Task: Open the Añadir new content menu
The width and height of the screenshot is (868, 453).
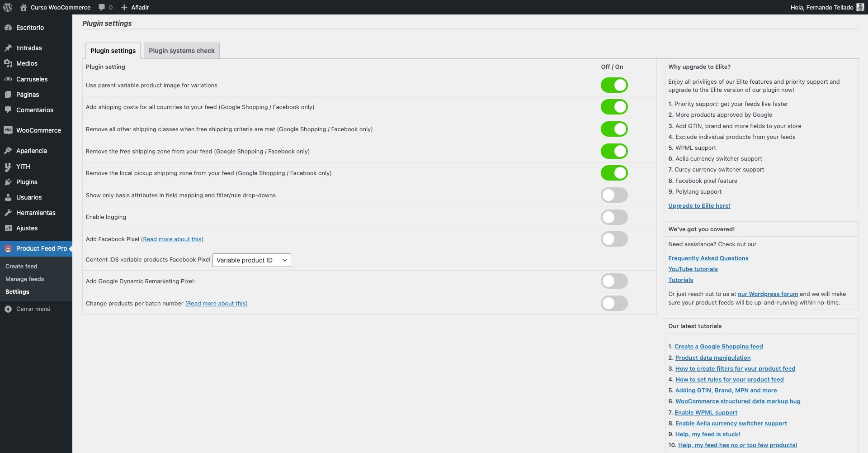Action: (135, 7)
